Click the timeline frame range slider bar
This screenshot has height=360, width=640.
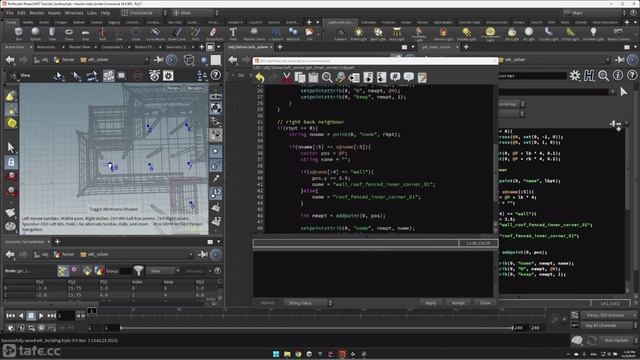point(316,328)
